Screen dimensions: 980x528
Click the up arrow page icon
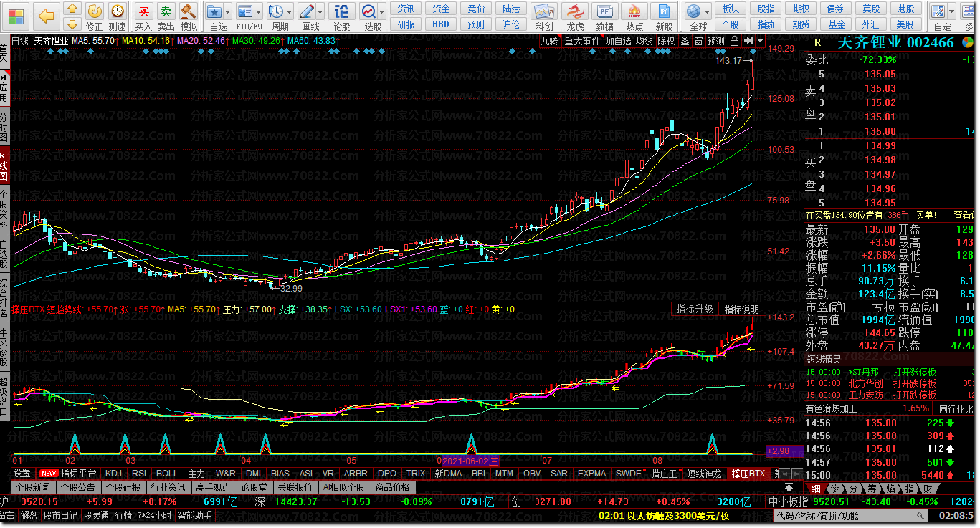(x=72, y=9)
